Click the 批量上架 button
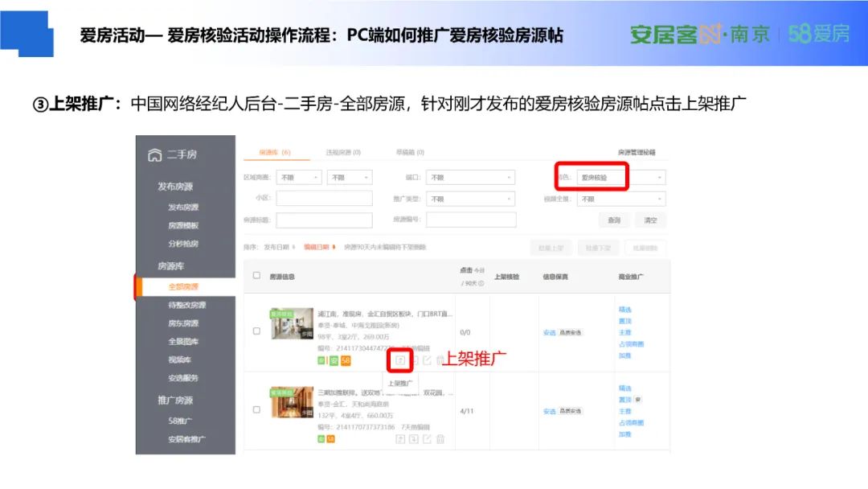 [551, 248]
